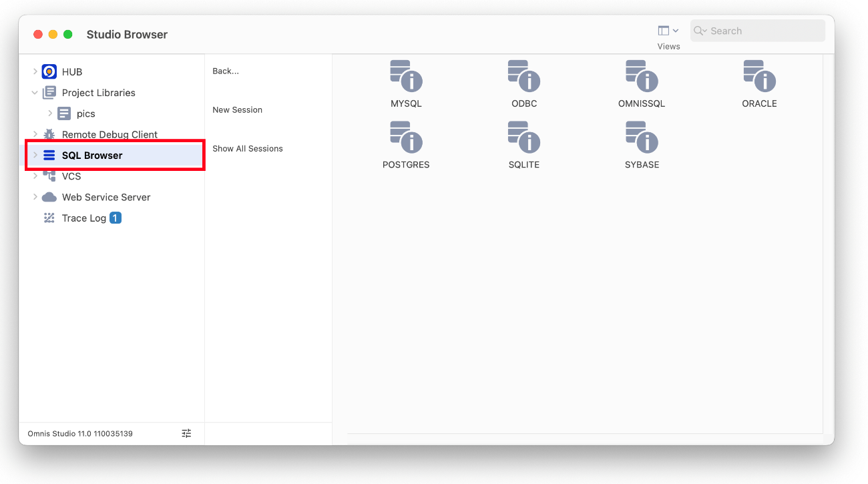Viewport: 868px width, 484px height.
Task: Click the HUB icon in the tree
Action: coord(49,71)
